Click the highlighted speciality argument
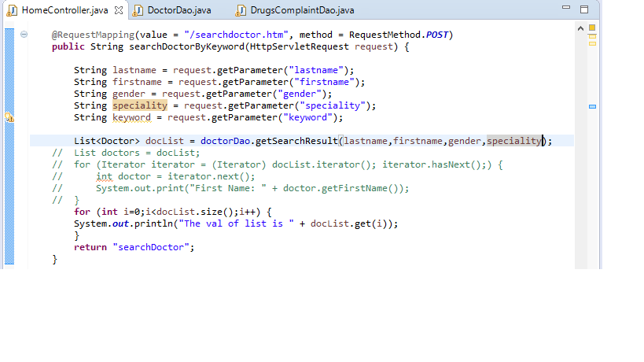This screenshot has width=644, height=362. (514, 141)
